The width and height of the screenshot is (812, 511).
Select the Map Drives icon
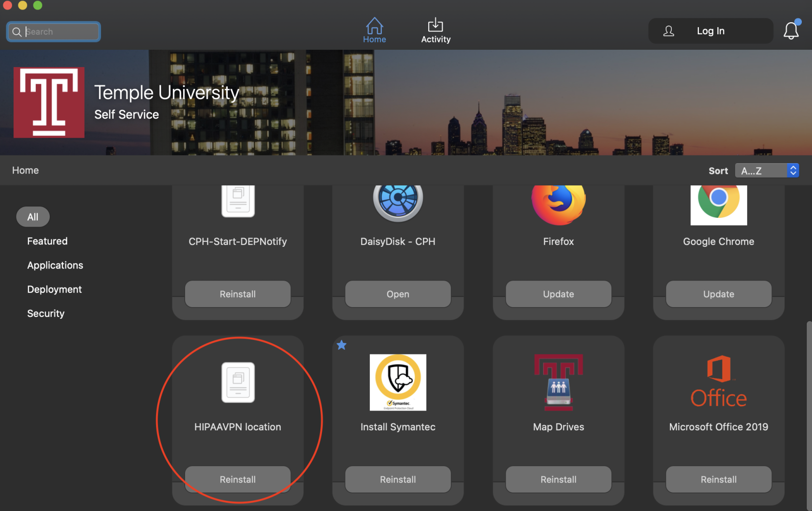pyautogui.click(x=558, y=383)
